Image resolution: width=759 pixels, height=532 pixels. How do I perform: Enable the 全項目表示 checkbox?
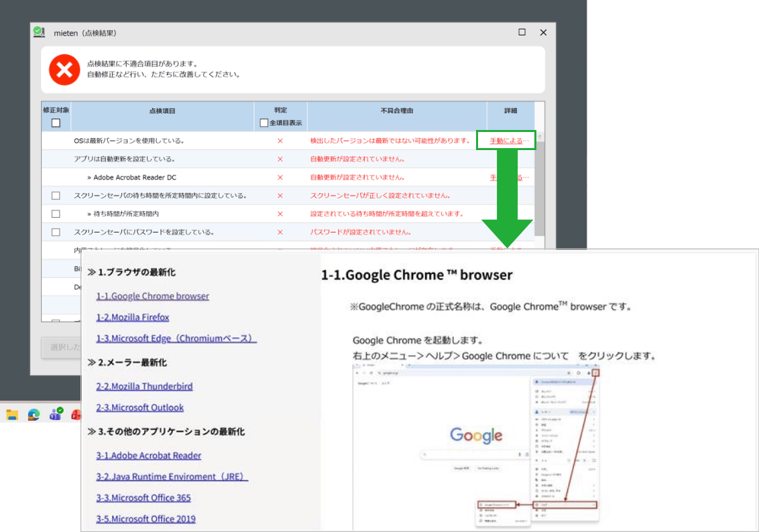pyautogui.click(x=264, y=123)
